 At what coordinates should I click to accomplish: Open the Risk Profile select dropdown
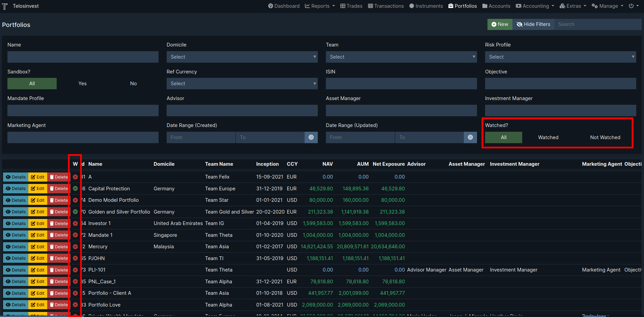tap(561, 57)
